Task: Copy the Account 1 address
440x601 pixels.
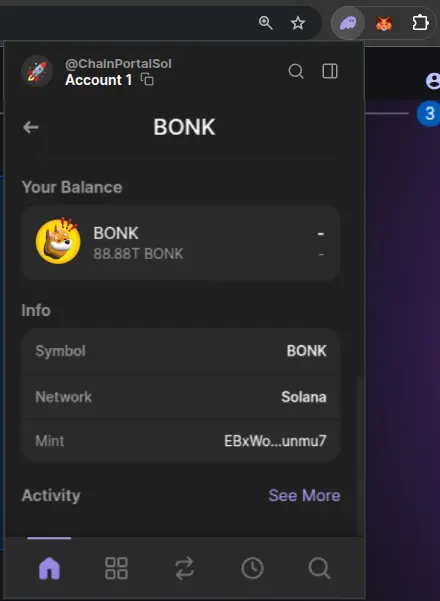Action: click(x=147, y=80)
